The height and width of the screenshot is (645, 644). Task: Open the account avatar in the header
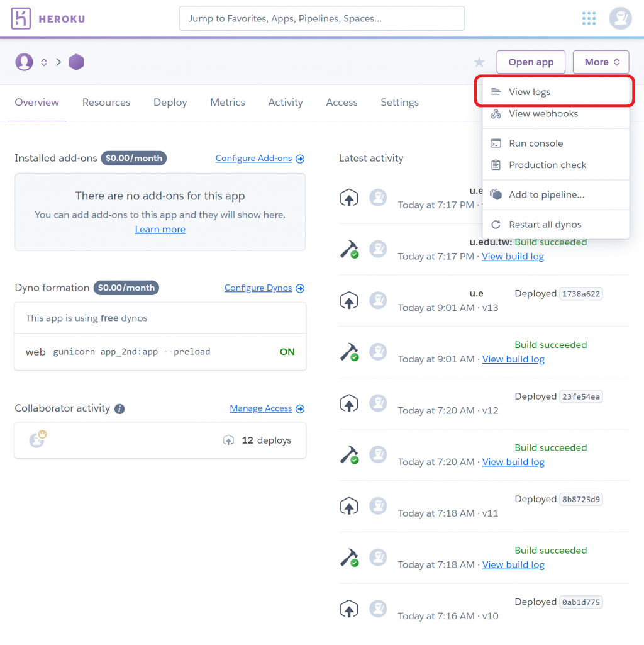tap(620, 18)
